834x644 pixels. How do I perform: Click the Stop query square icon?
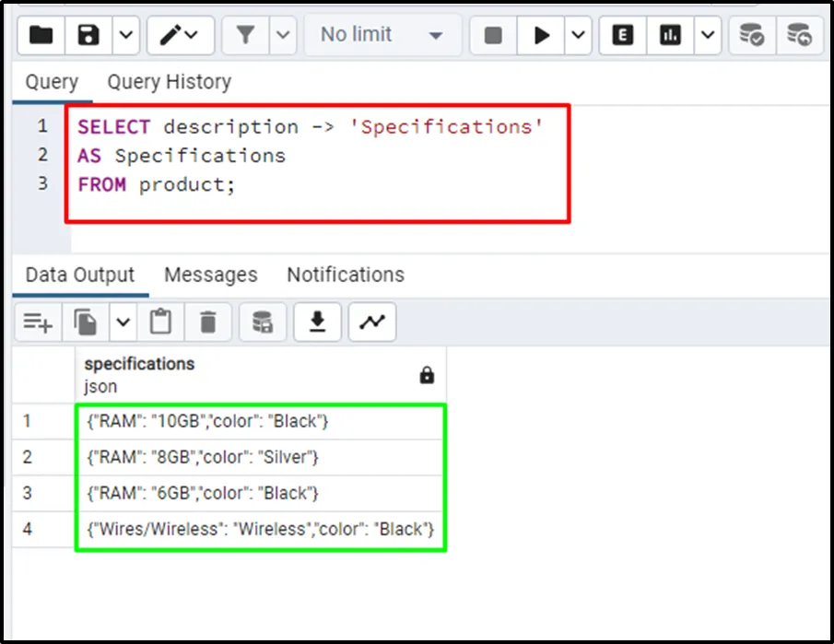point(493,35)
